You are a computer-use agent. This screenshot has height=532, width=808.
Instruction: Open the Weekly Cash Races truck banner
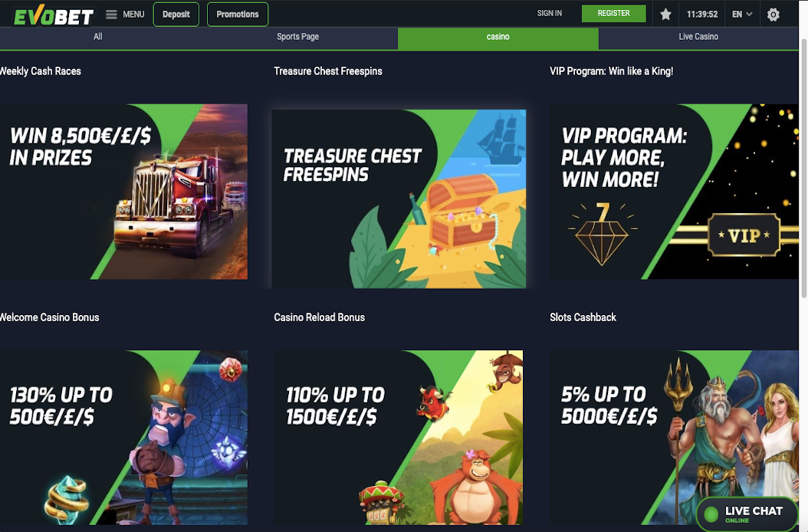click(123, 192)
